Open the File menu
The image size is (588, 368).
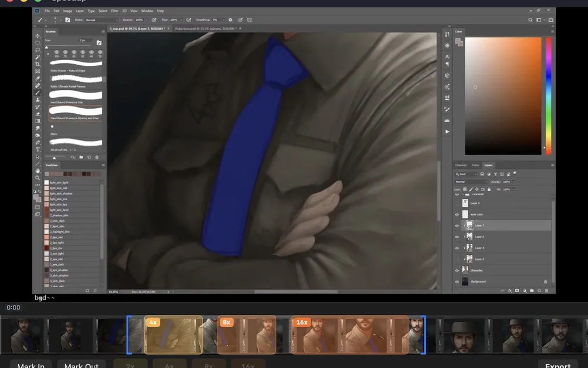(47, 11)
